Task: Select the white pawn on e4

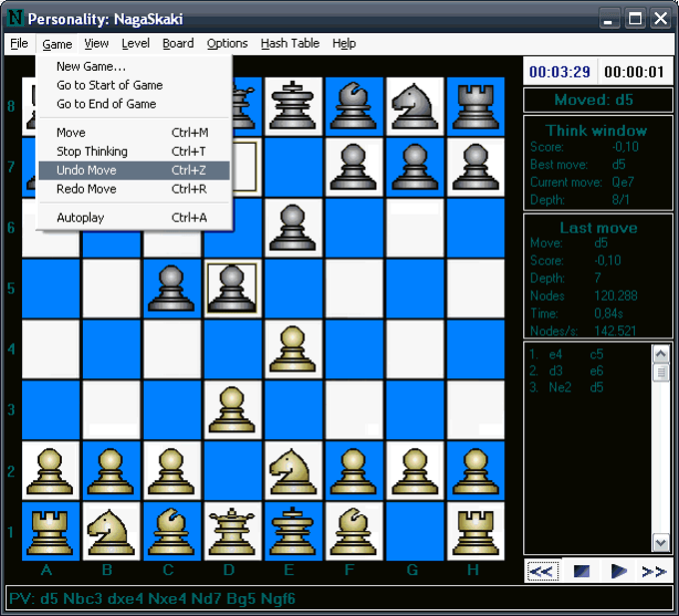Action: click(294, 349)
